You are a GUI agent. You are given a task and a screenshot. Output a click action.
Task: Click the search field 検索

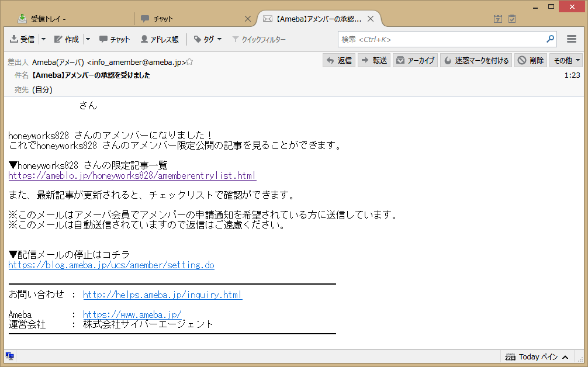(441, 39)
